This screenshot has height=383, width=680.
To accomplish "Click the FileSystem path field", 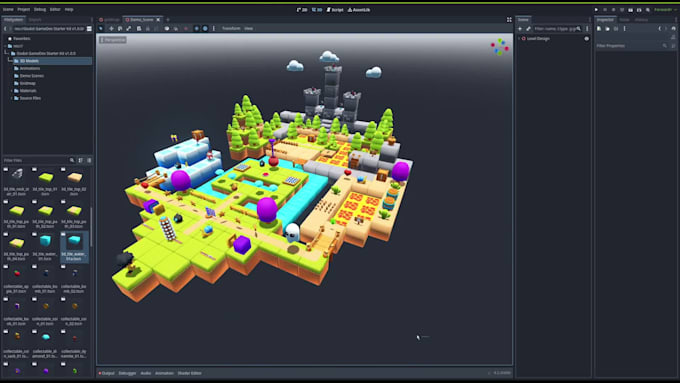I will click(49, 29).
